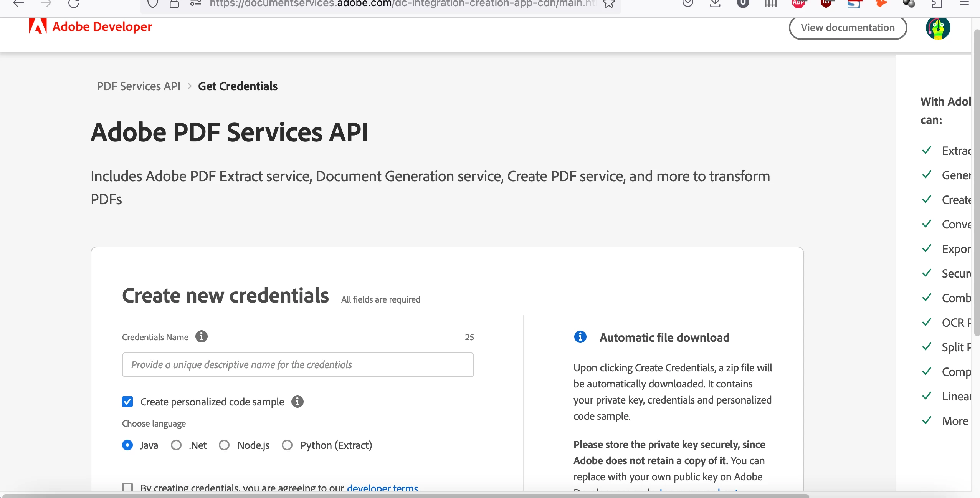Viewport: 980px width, 498px height.
Task: Bookmark this page with the star icon
Action: click(x=609, y=4)
